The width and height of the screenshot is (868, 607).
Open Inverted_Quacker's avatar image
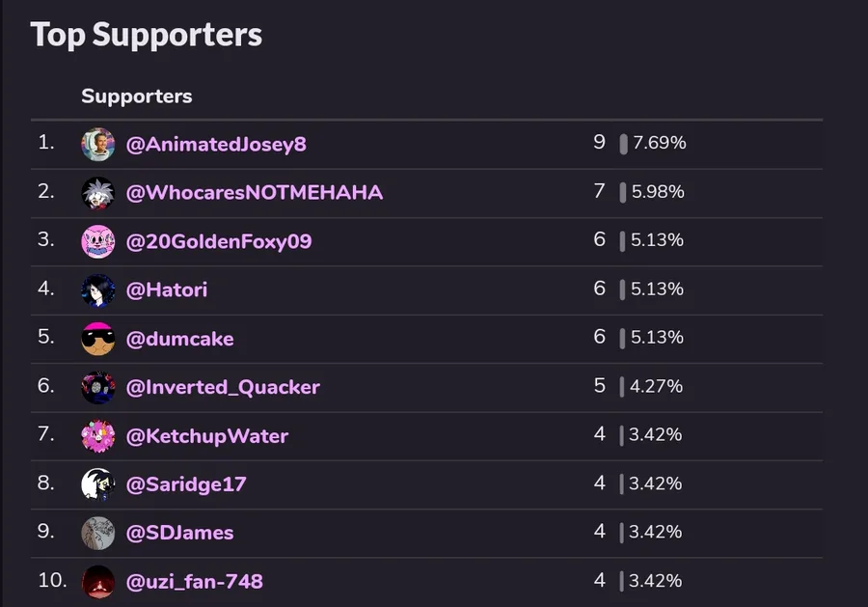pos(98,387)
